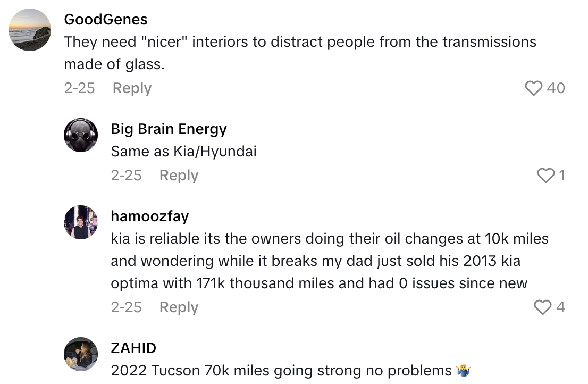
Task: Open GoodGenes profile picture
Action: click(30, 30)
